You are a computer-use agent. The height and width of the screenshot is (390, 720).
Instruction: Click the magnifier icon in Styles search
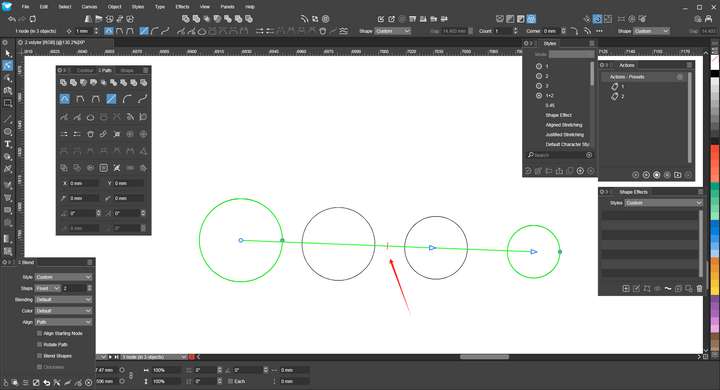click(x=531, y=155)
